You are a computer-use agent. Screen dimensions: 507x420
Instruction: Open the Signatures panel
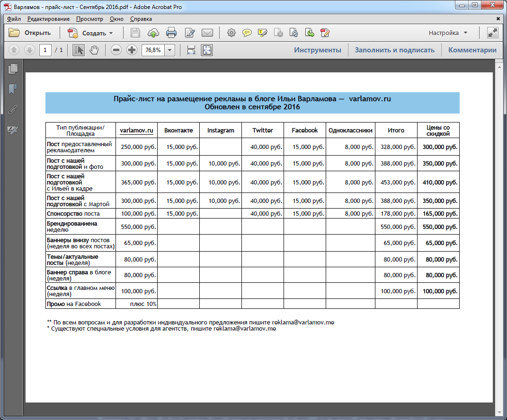click(x=13, y=130)
